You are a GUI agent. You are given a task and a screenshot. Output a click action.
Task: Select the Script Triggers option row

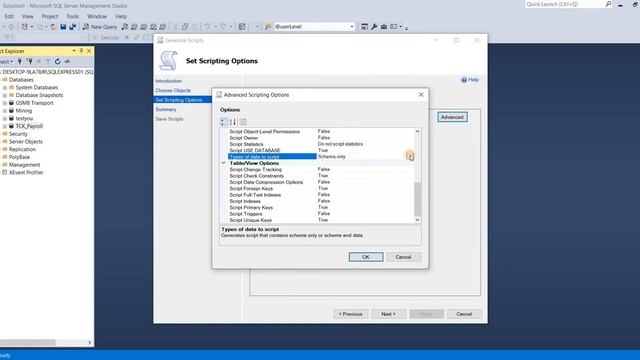(321, 213)
